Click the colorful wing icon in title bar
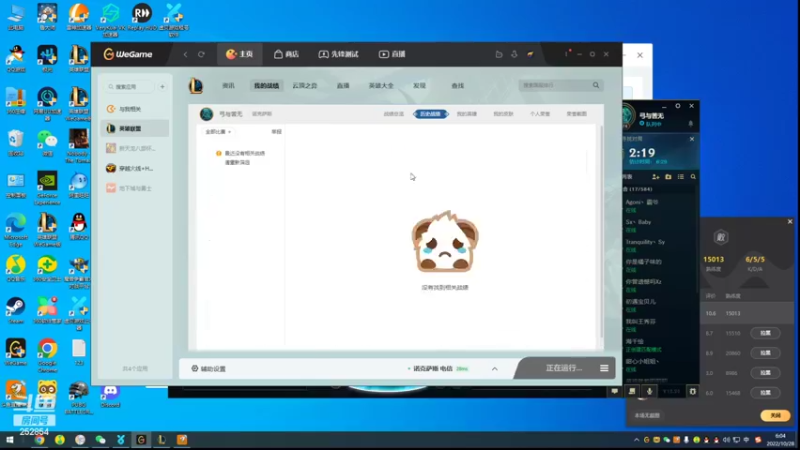The image size is (800, 450). [530, 54]
